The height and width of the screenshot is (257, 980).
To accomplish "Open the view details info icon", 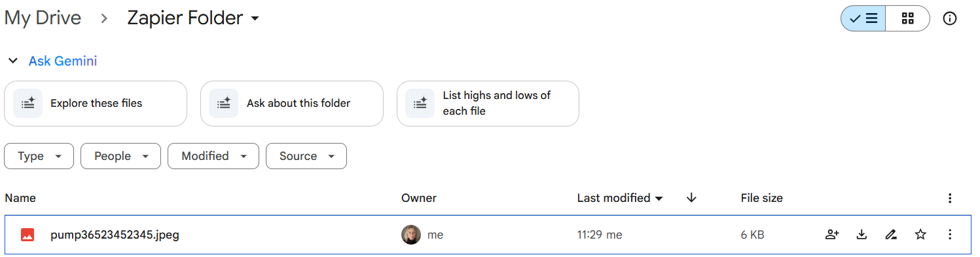I will pyautogui.click(x=950, y=18).
